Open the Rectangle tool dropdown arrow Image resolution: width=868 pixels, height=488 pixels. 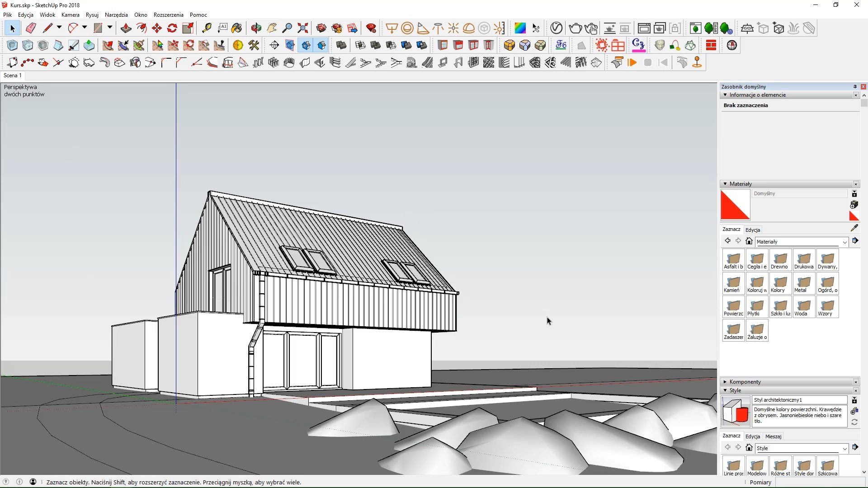click(109, 28)
